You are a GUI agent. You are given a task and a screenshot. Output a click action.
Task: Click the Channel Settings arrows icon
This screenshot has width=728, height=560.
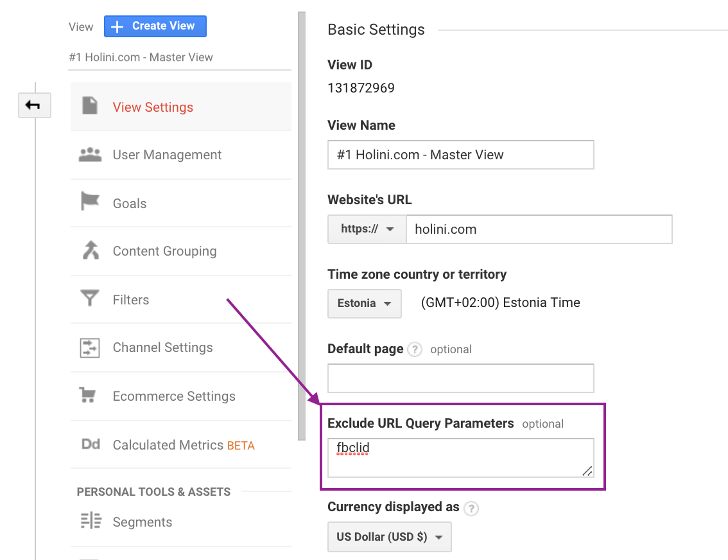coord(90,348)
